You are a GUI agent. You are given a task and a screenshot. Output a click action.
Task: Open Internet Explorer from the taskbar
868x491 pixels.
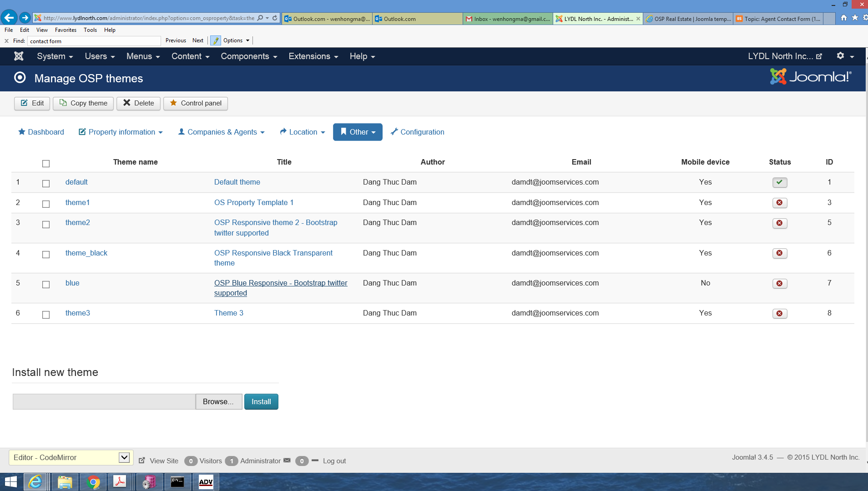(35, 482)
